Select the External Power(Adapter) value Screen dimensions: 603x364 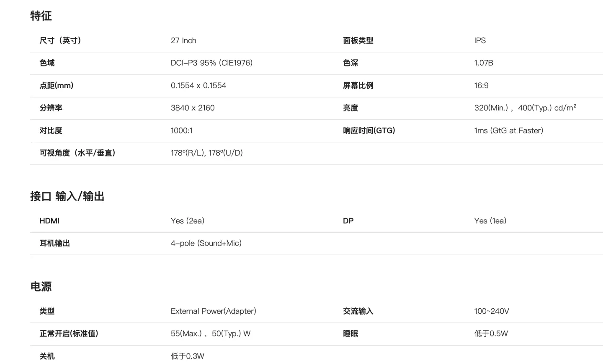pos(214,311)
